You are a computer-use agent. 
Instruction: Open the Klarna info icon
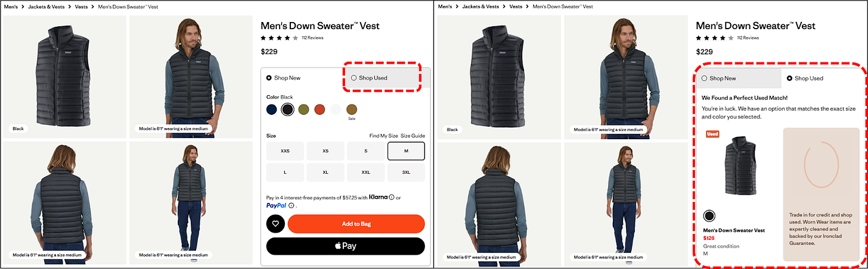click(391, 197)
